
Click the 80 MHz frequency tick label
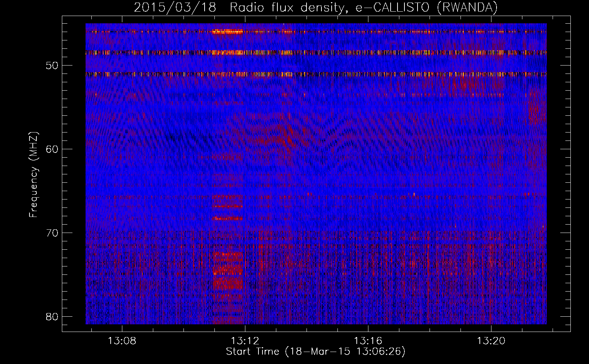(x=52, y=317)
